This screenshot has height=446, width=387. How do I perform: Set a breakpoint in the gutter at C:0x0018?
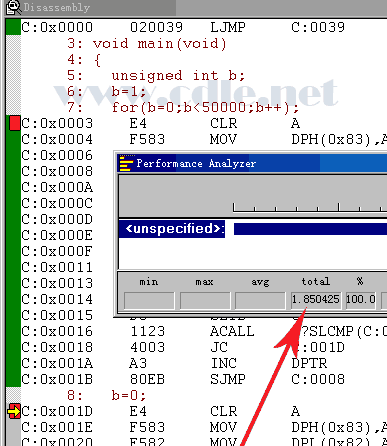13,347
